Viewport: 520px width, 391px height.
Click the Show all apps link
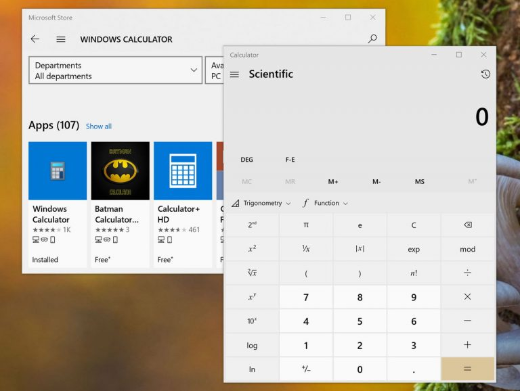[99, 126]
